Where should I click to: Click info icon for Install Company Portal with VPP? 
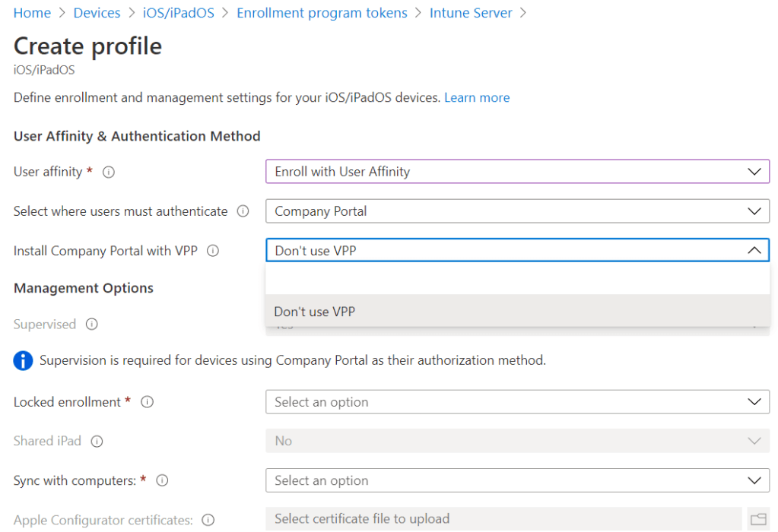(x=213, y=251)
